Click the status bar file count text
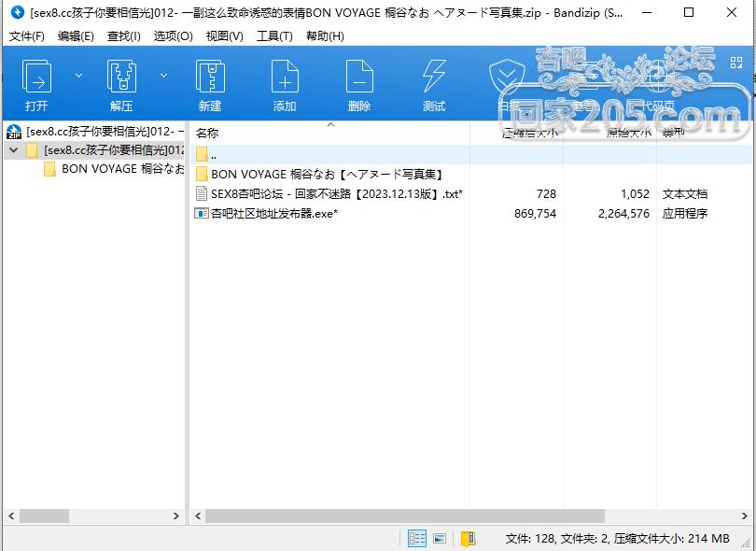 (618, 538)
